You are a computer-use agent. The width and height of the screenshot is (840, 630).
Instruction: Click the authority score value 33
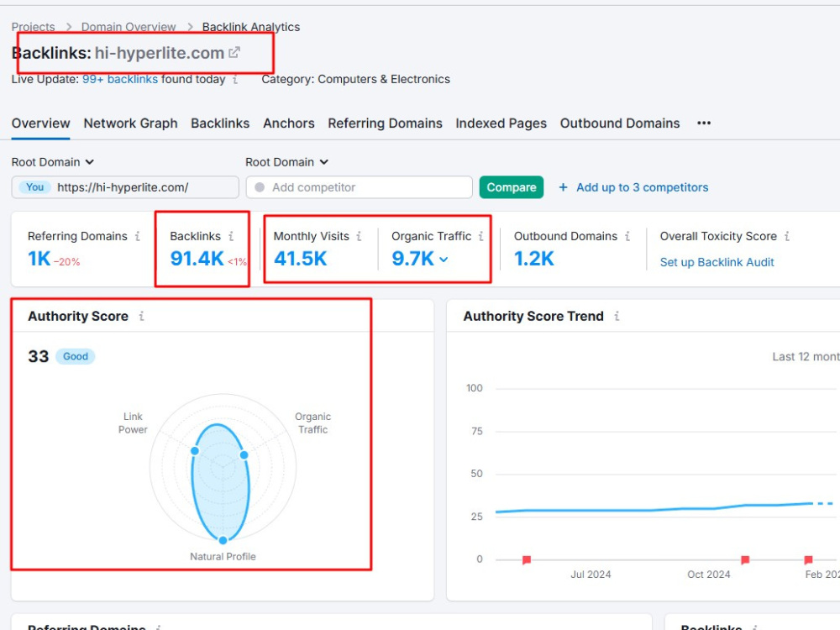pyautogui.click(x=38, y=356)
